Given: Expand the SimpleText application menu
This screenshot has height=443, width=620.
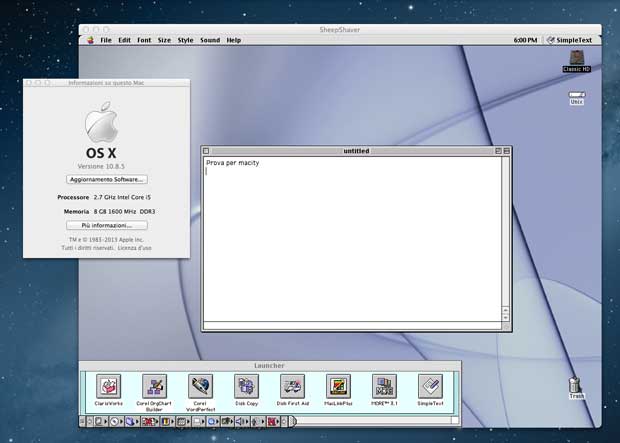Looking at the screenshot, I should [568, 40].
